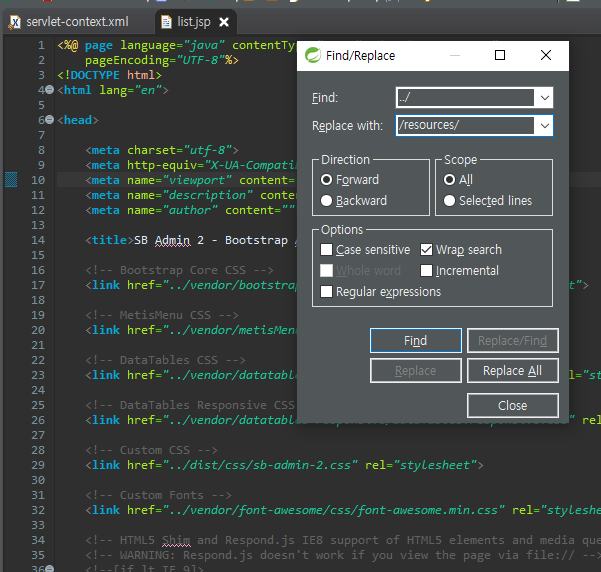The height and width of the screenshot is (572, 601).
Task: Click the sb-admin-2.css href on line 29
Action: [x=260, y=465]
